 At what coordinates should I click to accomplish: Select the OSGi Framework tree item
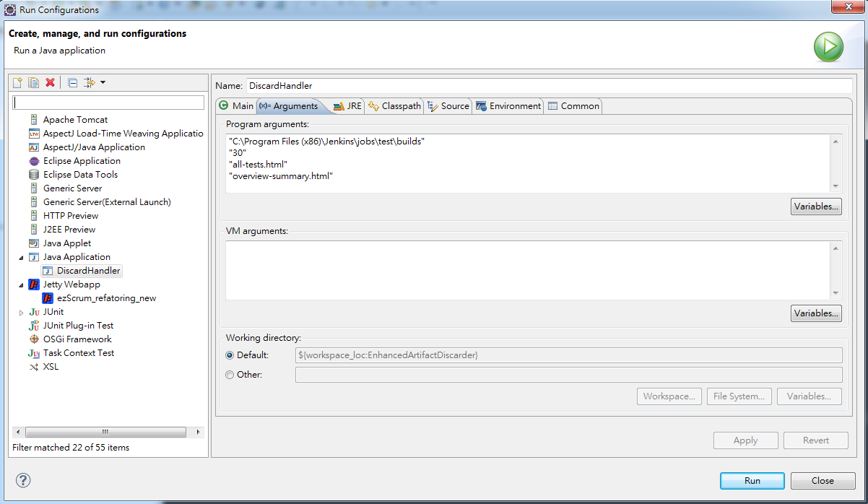click(77, 339)
